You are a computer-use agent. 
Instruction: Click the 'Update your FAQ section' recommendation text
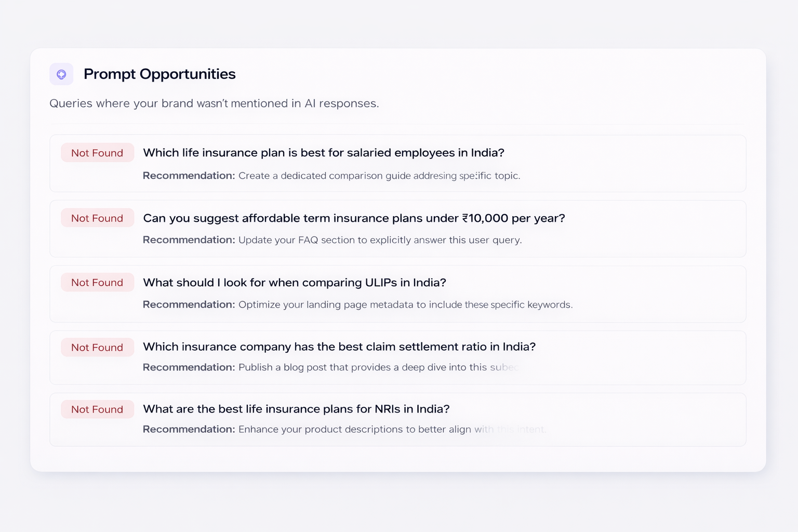[380, 240]
